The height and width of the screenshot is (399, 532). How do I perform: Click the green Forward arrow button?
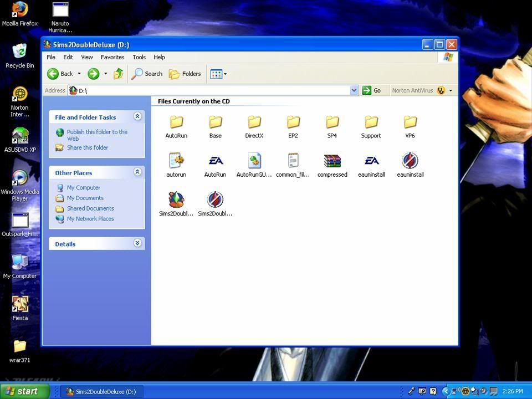[93, 74]
